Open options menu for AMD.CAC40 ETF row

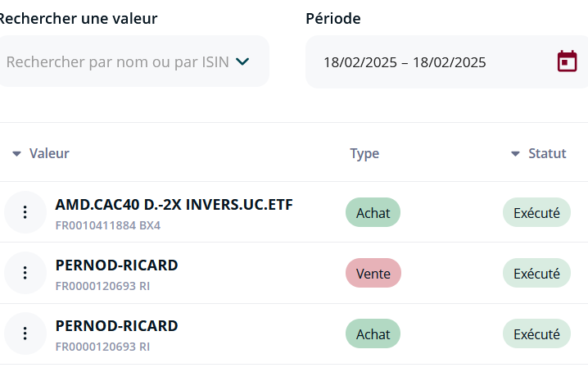pyautogui.click(x=25, y=212)
